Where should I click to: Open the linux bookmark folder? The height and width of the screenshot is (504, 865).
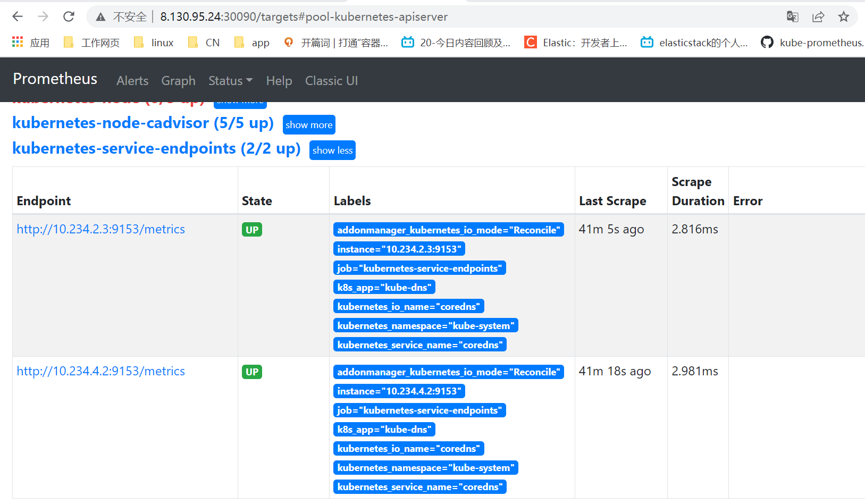[x=154, y=43]
